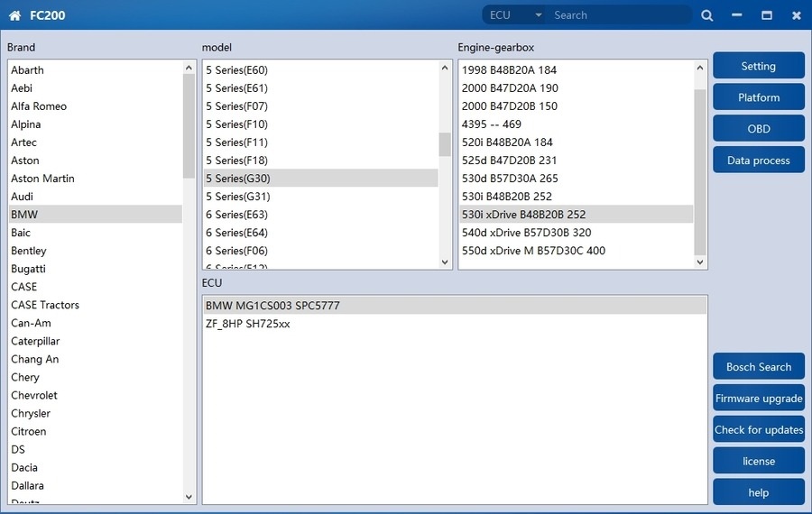Select Audi in the Brand list

coord(23,197)
